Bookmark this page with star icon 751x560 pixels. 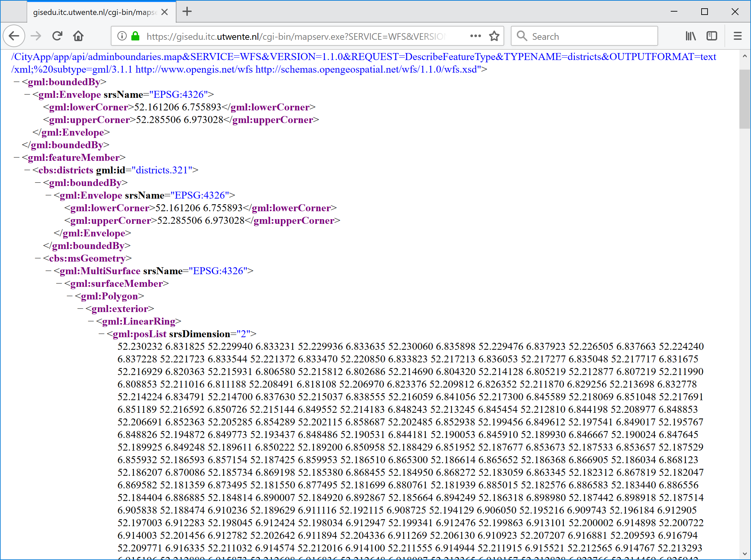point(494,36)
